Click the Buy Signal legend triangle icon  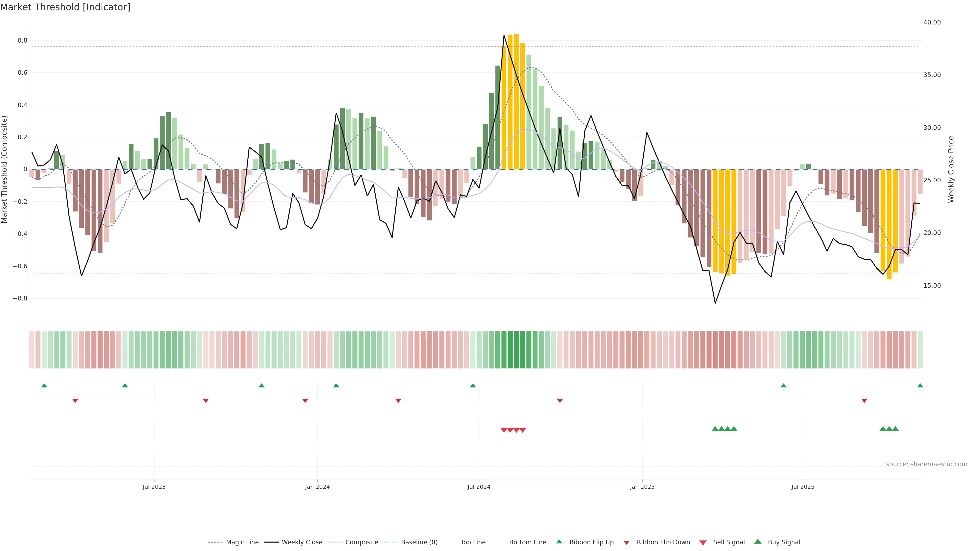(x=757, y=542)
